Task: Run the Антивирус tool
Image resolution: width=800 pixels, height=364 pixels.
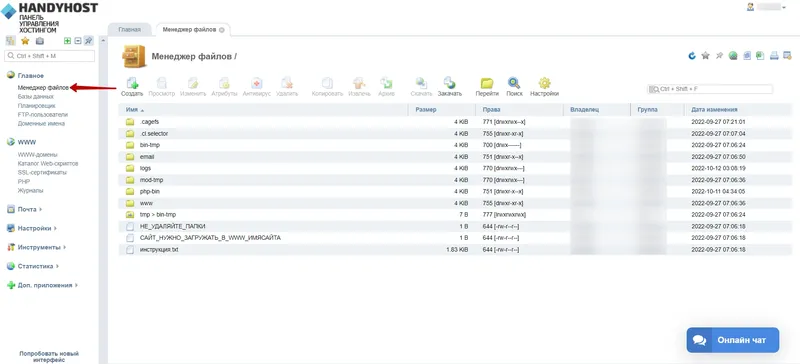Action: [256, 83]
